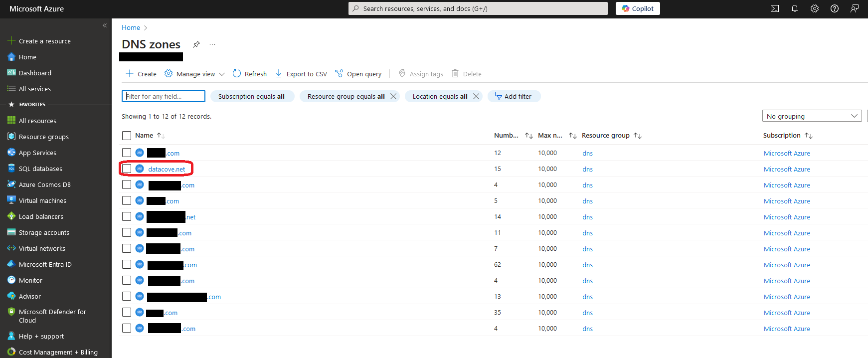Click the Refresh toolbar button
The height and width of the screenshot is (358, 868).
pyautogui.click(x=250, y=74)
